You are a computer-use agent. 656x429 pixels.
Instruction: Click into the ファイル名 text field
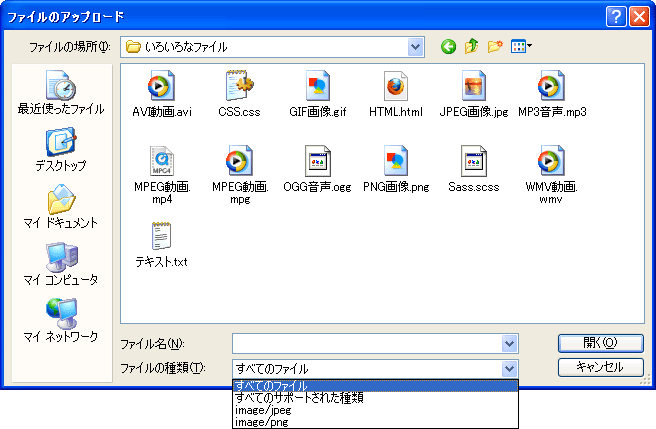click(366, 344)
